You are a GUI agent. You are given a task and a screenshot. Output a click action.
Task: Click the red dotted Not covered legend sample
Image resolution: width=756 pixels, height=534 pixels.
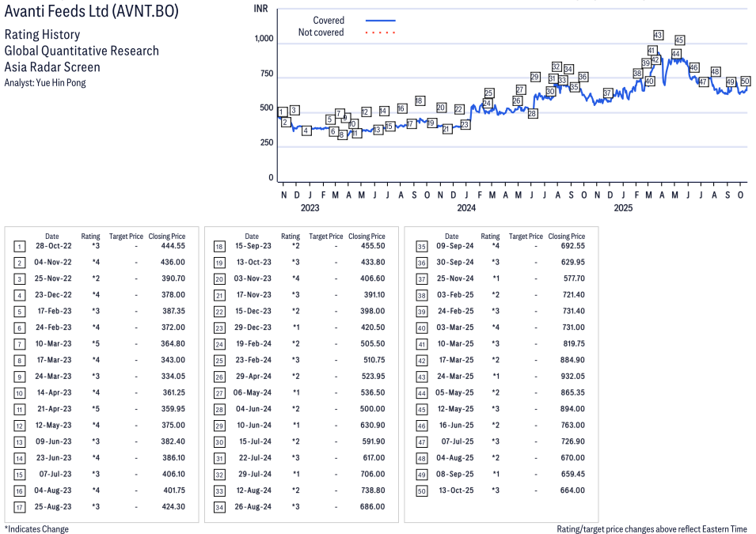tap(380, 32)
